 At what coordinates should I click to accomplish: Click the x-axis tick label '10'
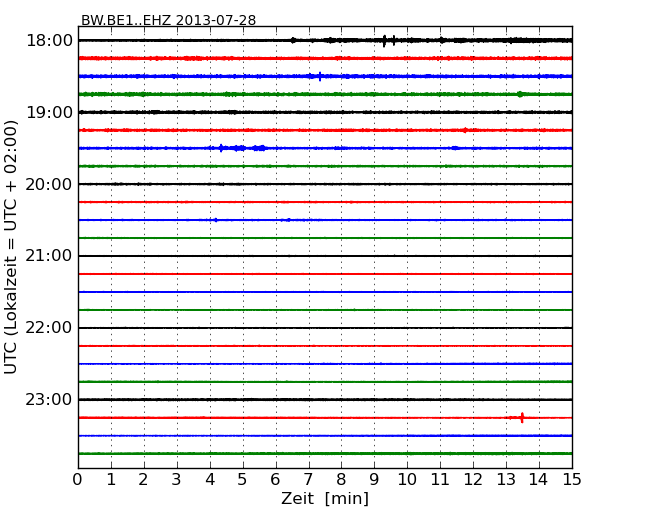point(407,480)
